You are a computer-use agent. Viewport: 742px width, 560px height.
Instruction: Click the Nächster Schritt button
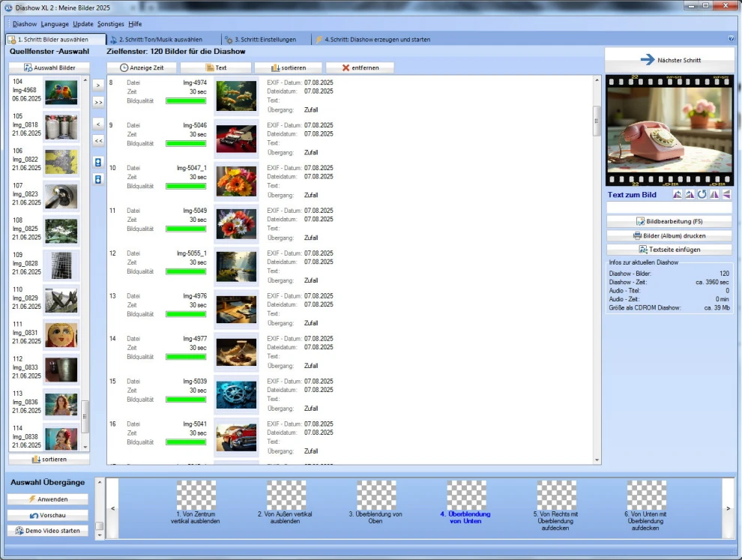pos(669,60)
